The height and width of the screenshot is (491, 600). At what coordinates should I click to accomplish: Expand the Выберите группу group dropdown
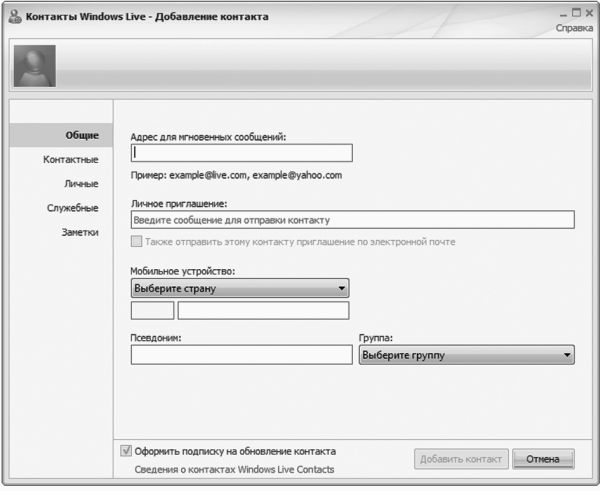tap(466, 355)
